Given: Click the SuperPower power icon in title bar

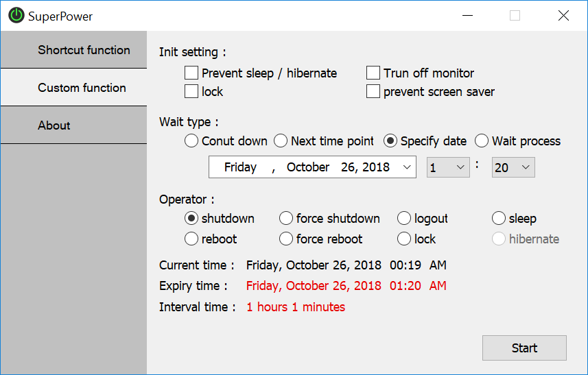Looking at the screenshot, I should coord(16,16).
